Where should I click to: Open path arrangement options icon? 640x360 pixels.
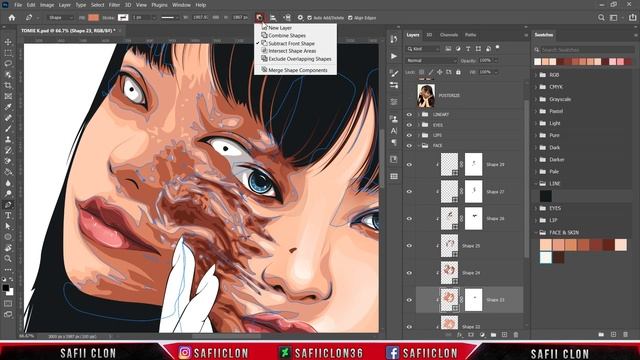tap(287, 18)
